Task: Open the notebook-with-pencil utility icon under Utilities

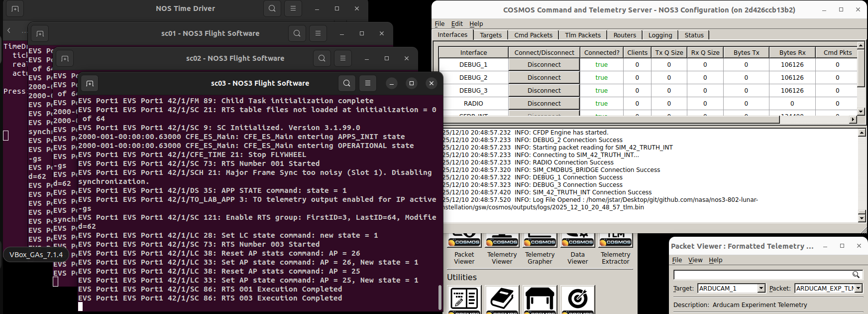Action: (464, 300)
